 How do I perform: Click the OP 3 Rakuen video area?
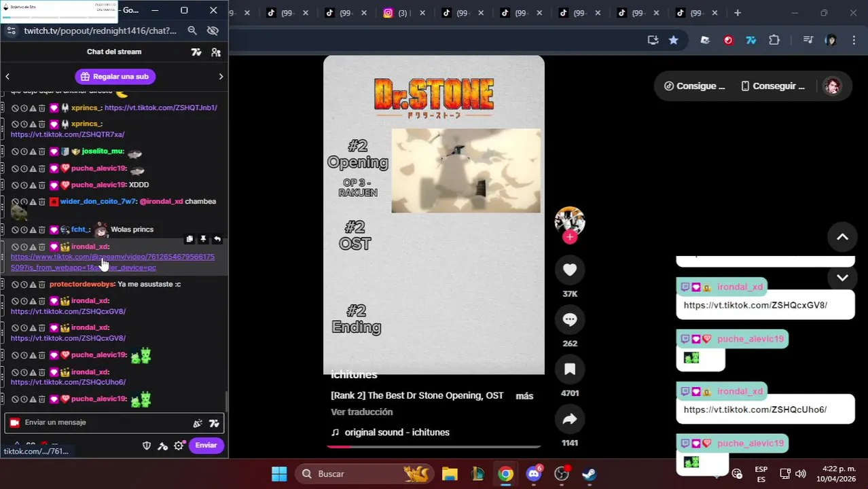(x=466, y=170)
